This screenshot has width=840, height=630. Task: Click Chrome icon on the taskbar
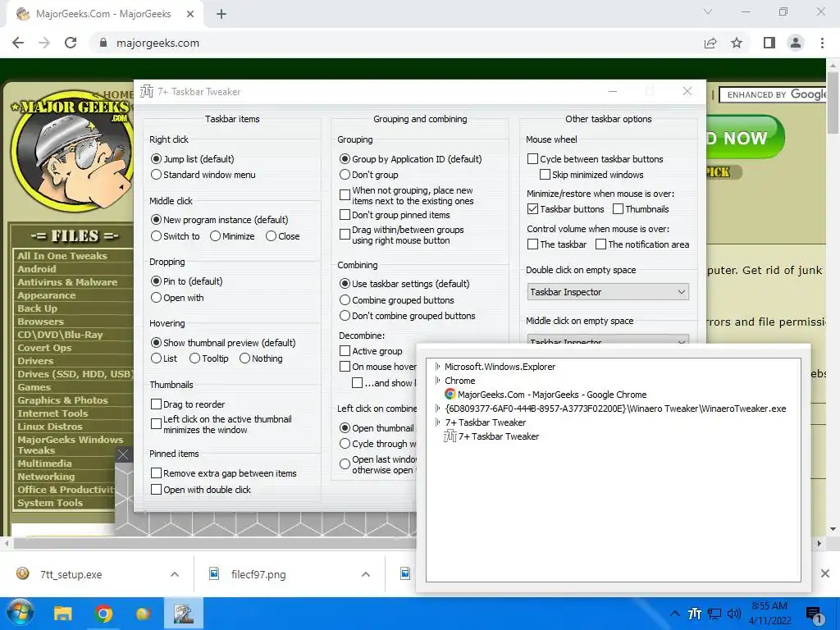click(x=103, y=614)
